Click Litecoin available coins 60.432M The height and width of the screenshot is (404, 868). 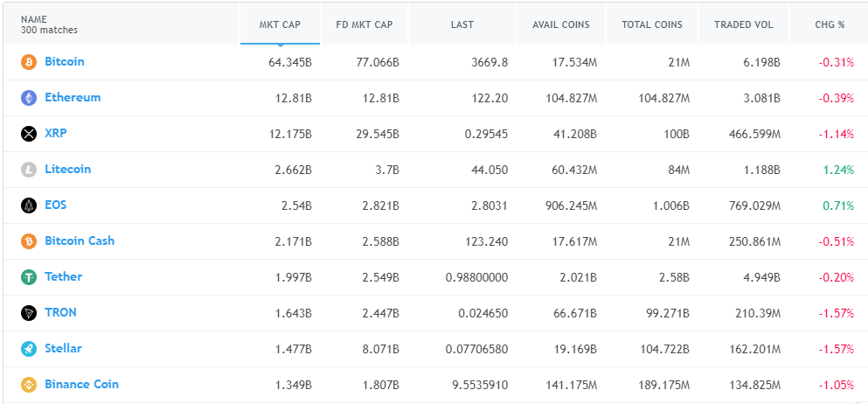[x=573, y=170]
